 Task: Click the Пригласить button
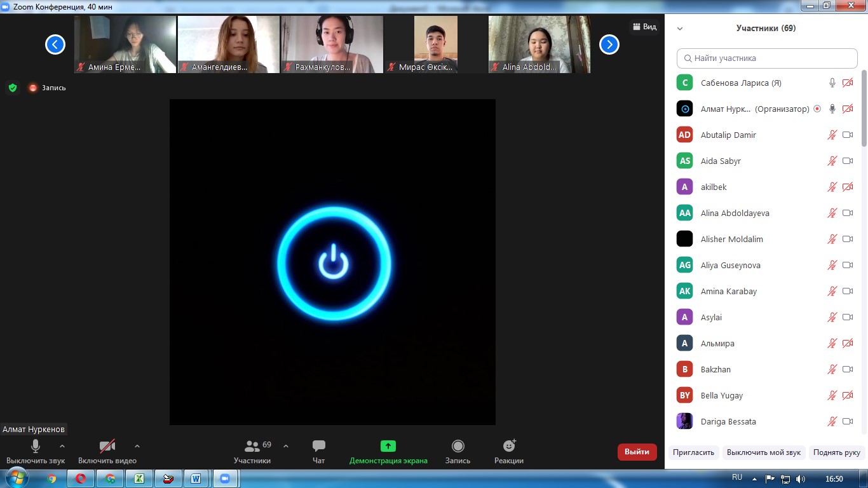pos(693,452)
